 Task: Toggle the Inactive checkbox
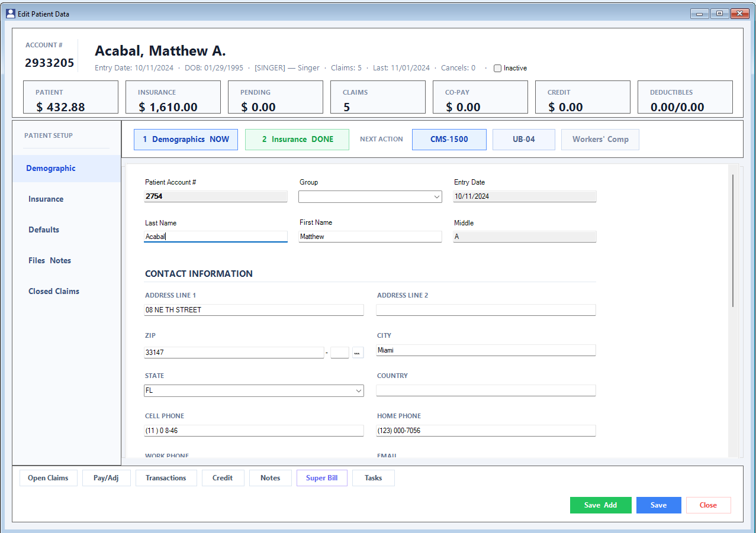497,68
